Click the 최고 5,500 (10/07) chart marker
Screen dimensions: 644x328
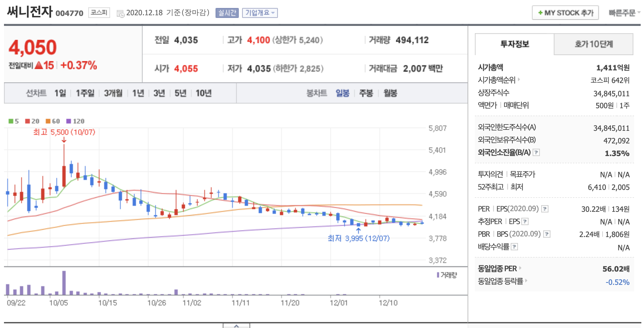tap(64, 132)
